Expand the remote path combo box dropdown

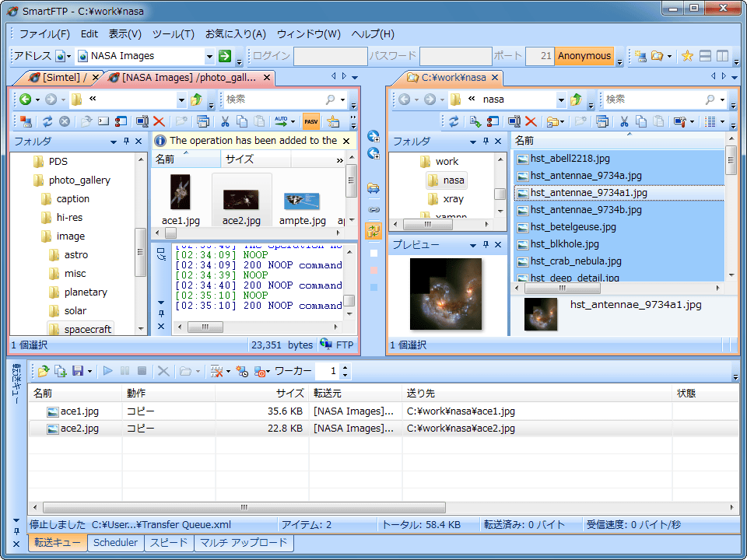point(181,100)
